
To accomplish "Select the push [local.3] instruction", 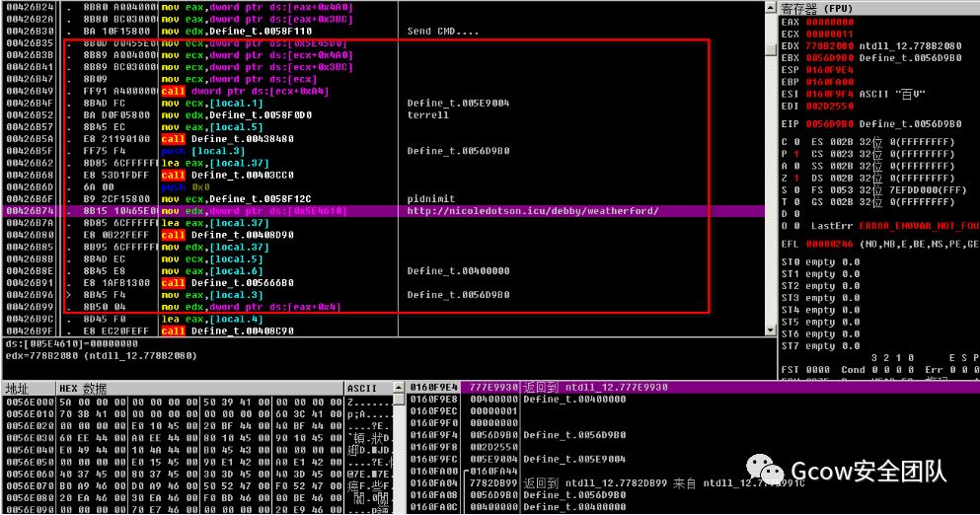I will [x=203, y=151].
